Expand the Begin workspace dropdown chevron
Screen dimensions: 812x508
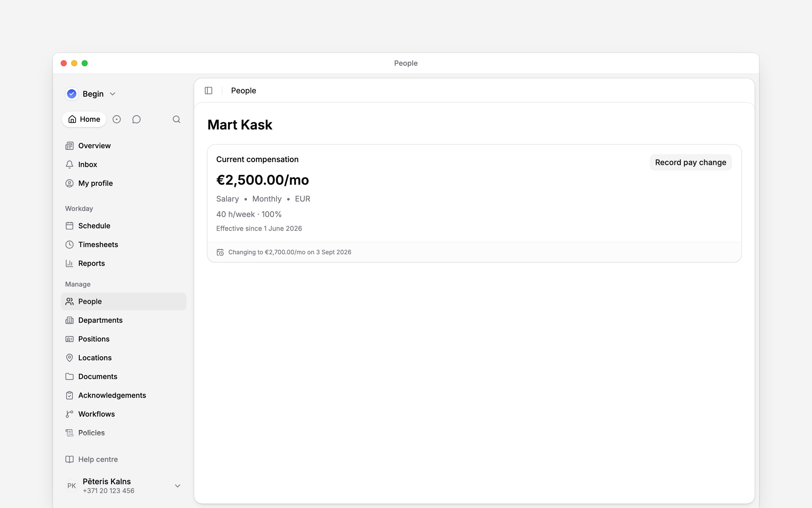pyautogui.click(x=113, y=94)
